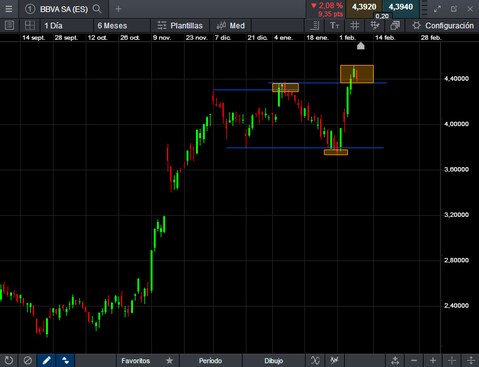Add a new chart tab with plus
479x367 pixels.
(118, 9)
